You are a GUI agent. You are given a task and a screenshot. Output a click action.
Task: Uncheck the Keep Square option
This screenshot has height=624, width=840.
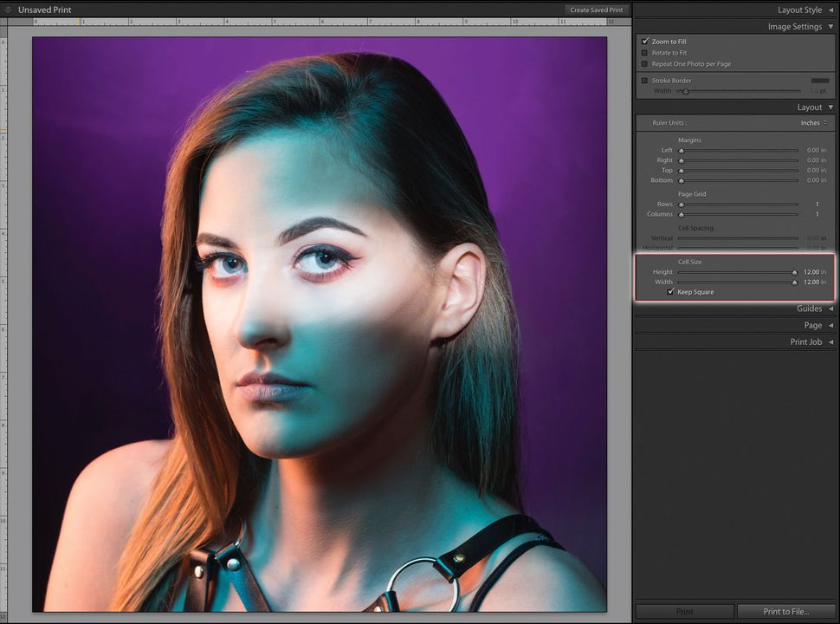[670, 292]
